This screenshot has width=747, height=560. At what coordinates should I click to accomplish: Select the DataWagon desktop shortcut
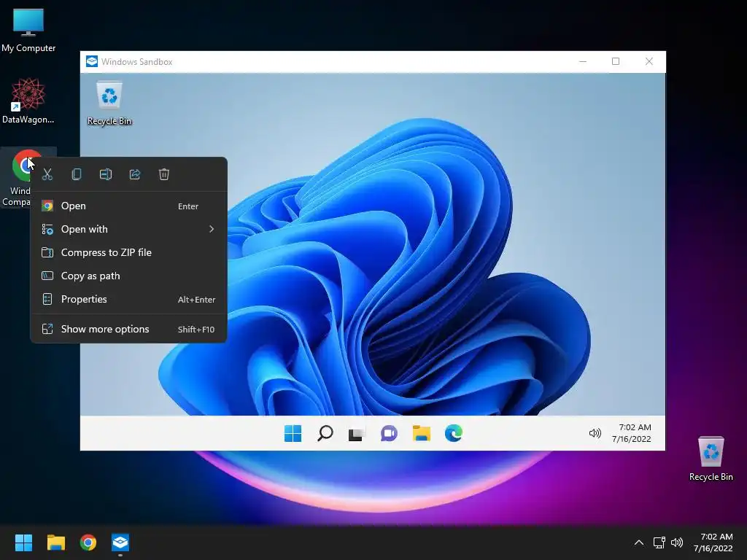(x=28, y=101)
